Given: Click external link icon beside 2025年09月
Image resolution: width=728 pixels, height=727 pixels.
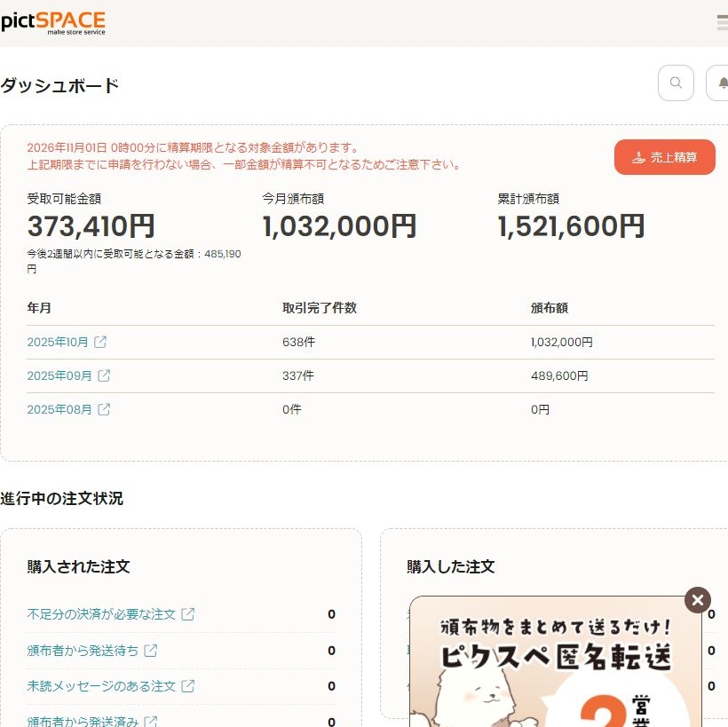Looking at the screenshot, I should pos(104,375).
